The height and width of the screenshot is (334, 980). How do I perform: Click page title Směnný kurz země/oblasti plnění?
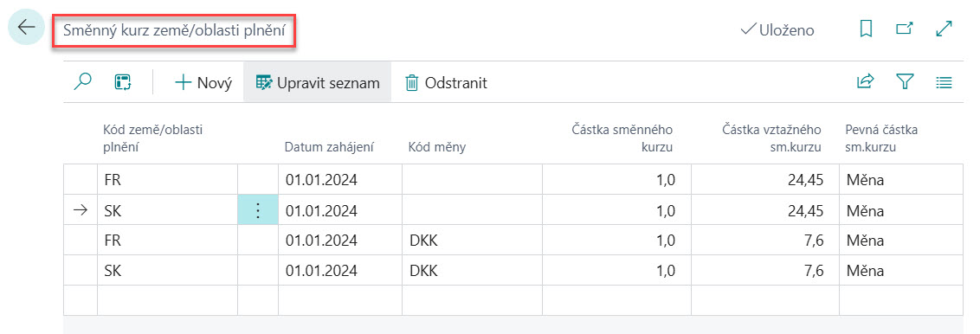click(x=174, y=31)
